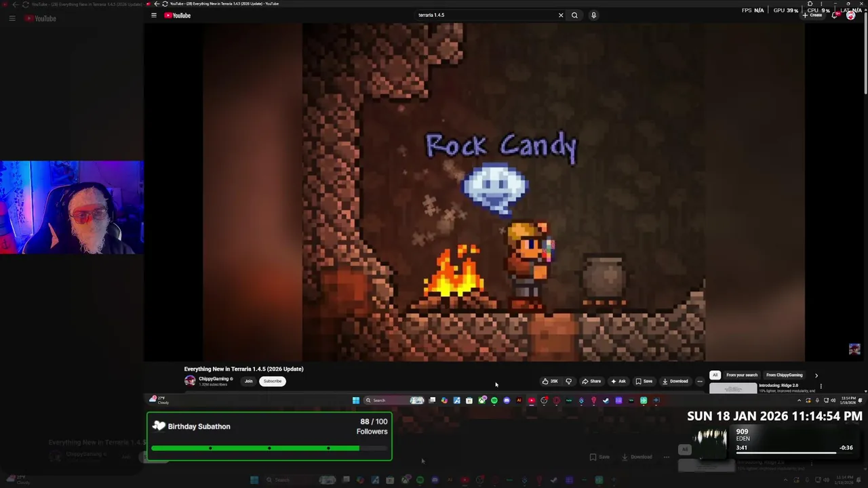The image size is (868, 488).
Task: Open the red YouTube taskbar icon
Action: click(532, 401)
